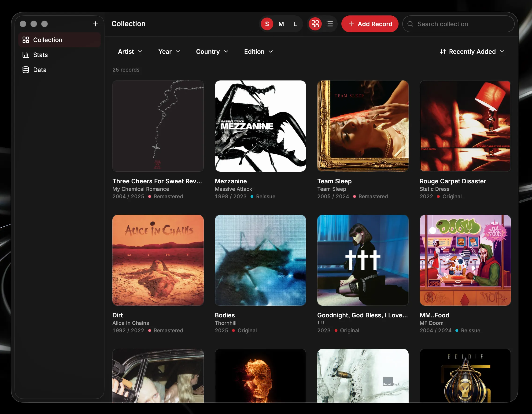
Task: Click the Collection page heading
Action: tap(128, 24)
